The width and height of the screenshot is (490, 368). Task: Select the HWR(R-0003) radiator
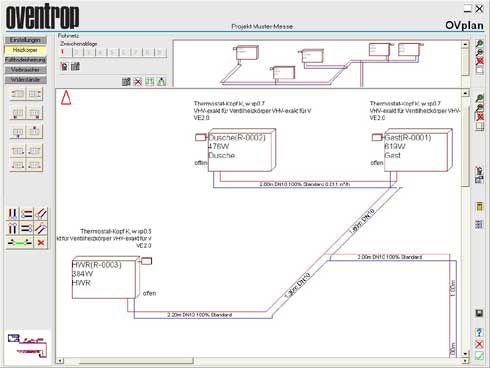(x=106, y=277)
